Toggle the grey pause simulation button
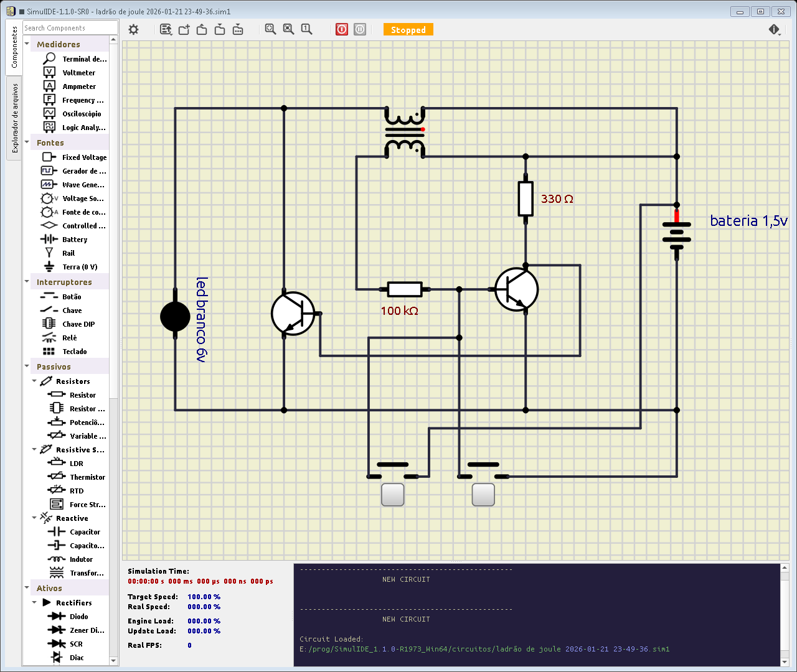 pyautogui.click(x=360, y=29)
